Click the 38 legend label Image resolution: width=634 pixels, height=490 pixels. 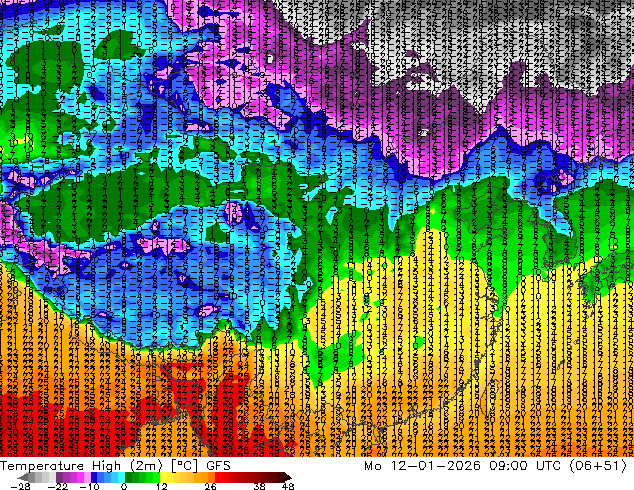(x=260, y=486)
